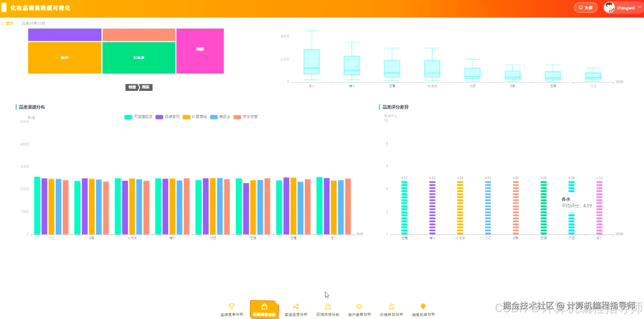This screenshot has width=644, height=319.
Task: Open 品牌竞争分析 trophy icon
Action: 232,306
